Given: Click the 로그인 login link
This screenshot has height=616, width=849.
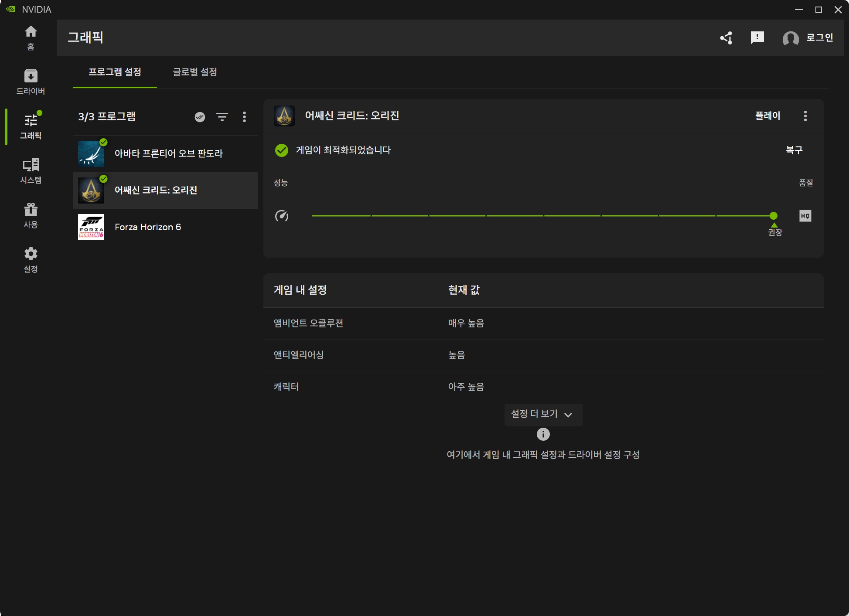Looking at the screenshot, I should 819,38.
